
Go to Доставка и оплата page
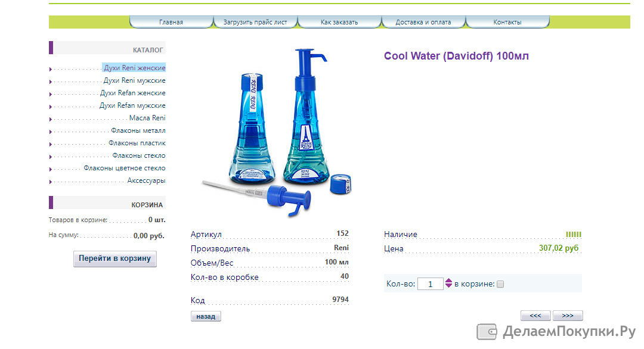[423, 22]
